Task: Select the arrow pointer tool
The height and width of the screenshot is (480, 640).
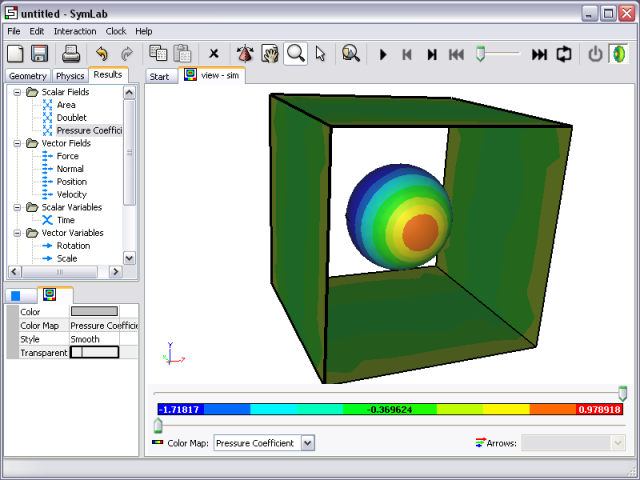Action: 320,54
